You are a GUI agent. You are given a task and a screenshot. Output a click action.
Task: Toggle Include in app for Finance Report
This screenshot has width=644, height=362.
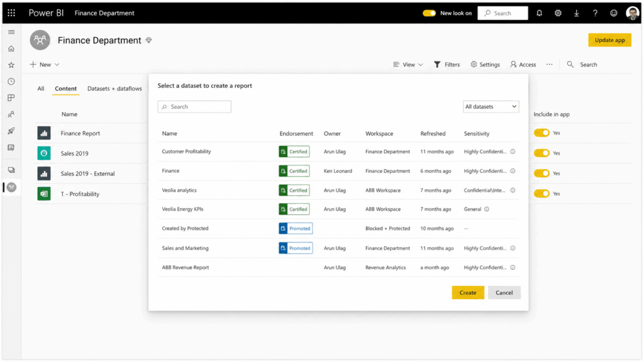pos(541,133)
